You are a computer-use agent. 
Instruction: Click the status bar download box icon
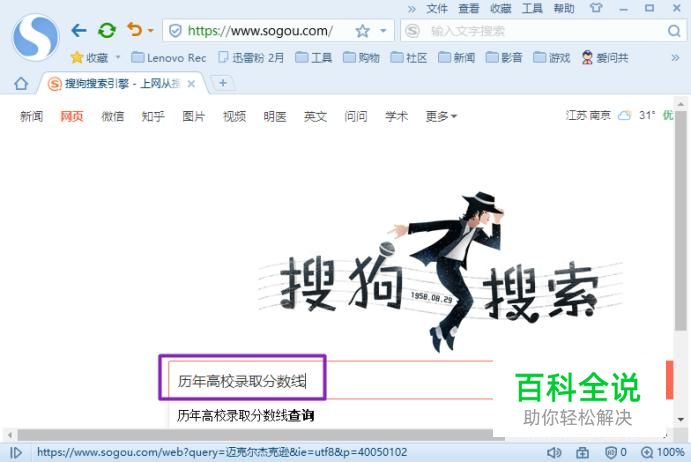(582, 452)
